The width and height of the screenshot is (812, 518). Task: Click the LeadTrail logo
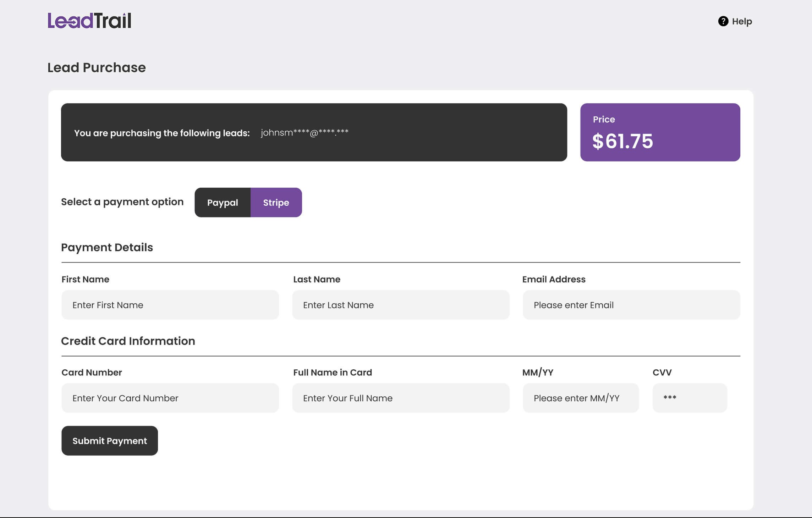(89, 21)
